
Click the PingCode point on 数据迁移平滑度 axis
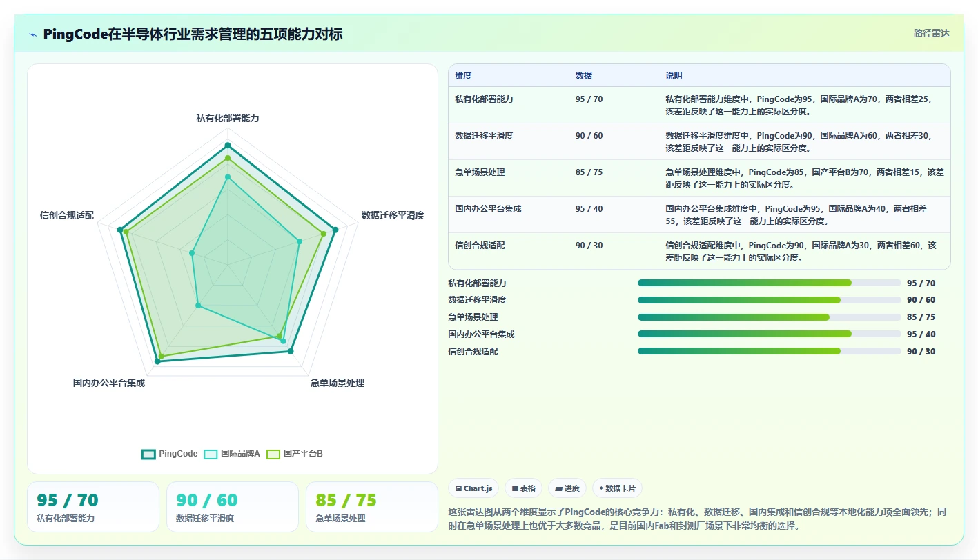coord(336,230)
